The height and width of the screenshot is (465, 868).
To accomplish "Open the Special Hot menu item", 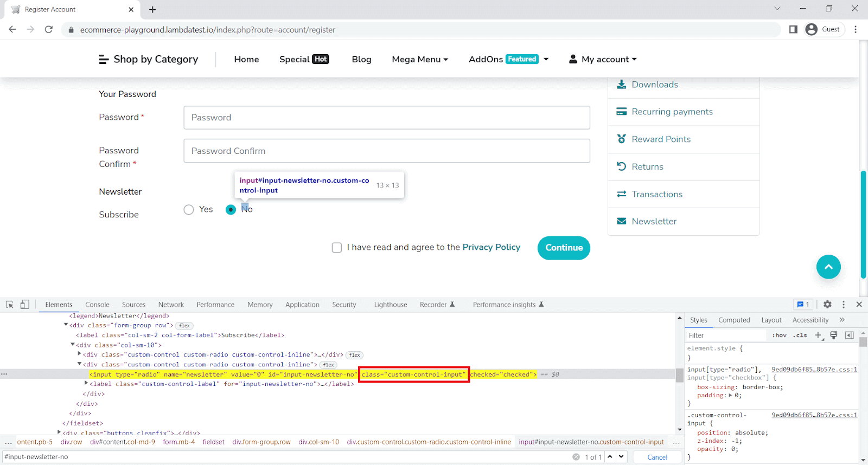I will (x=304, y=59).
